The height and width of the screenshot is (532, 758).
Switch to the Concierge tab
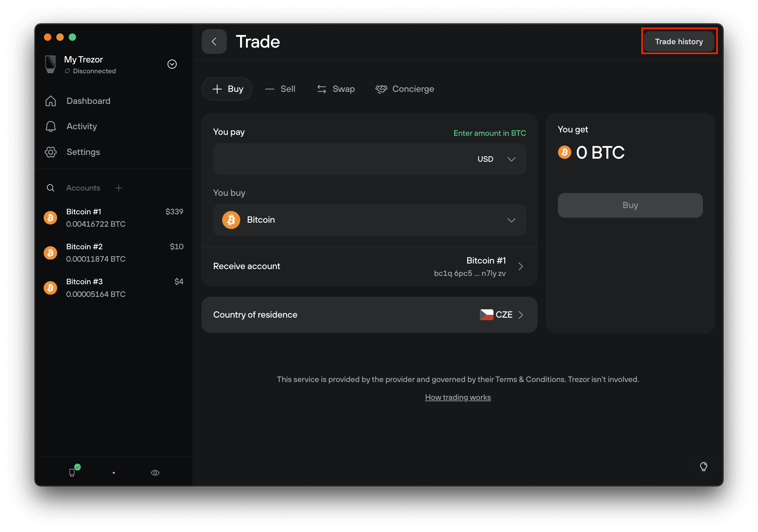(405, 89)
